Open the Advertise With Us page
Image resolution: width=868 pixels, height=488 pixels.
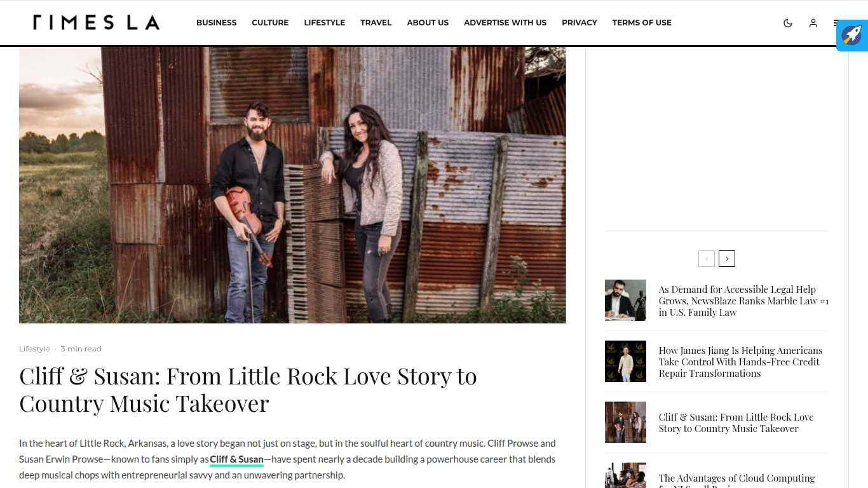(x=505, y=23)
